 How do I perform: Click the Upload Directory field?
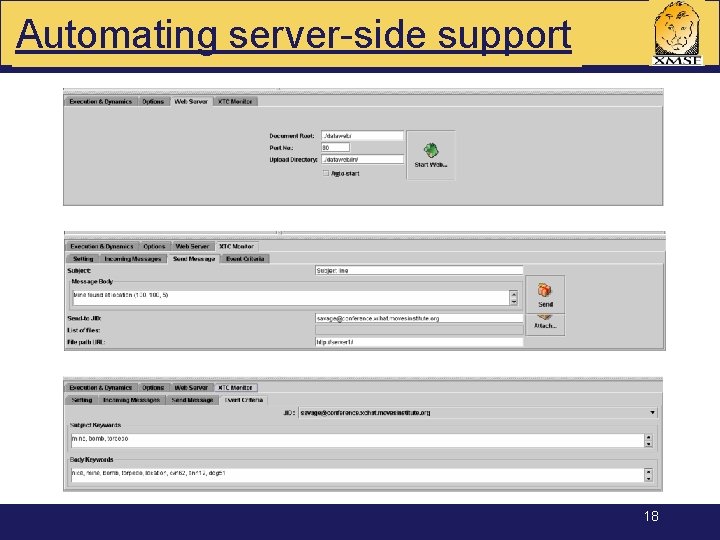coord(362,159)
